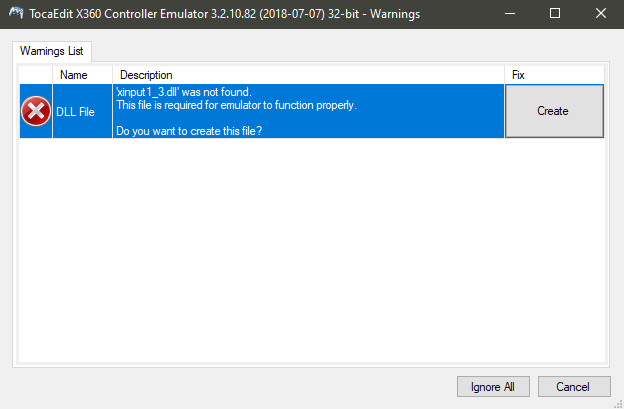Click the Description column header

[x=308, y=75]
